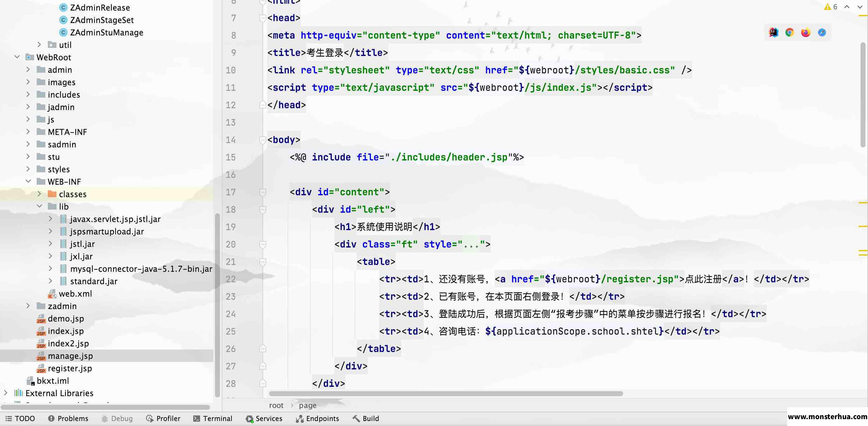Open preview in built-in IntelliJ browser icon
The width and height of the screenshot is (868, 426).
pyautogui.click(x=773, y=32)
